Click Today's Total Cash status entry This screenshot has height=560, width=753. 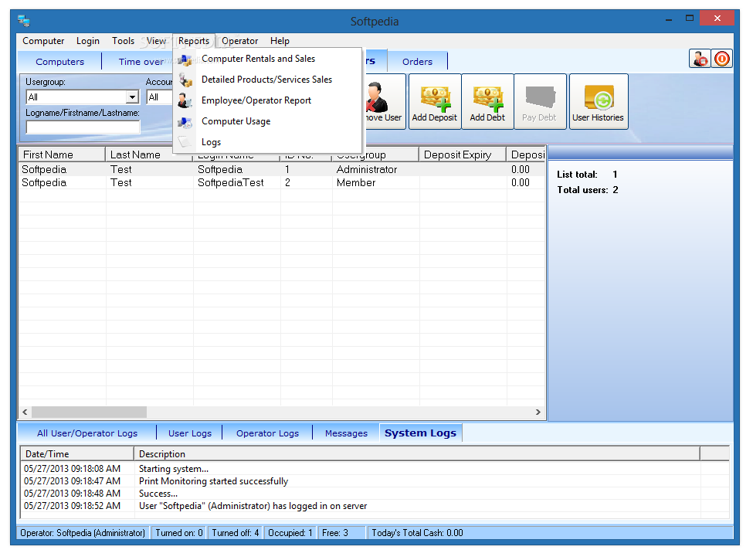pos(417,533)
